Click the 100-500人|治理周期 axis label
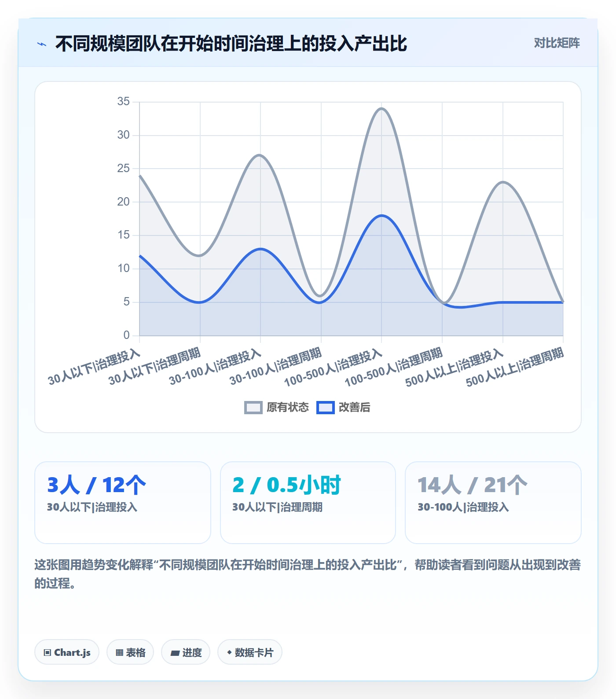 click(x=394, y=367)
